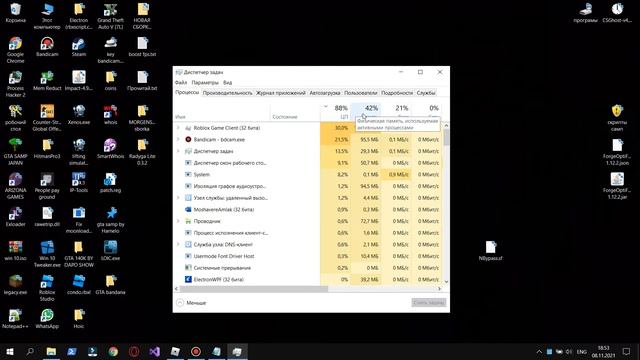Select the Notepad++ desktop shortcut
The height and width of the screenshot is (360, 640).
point(16,319)
